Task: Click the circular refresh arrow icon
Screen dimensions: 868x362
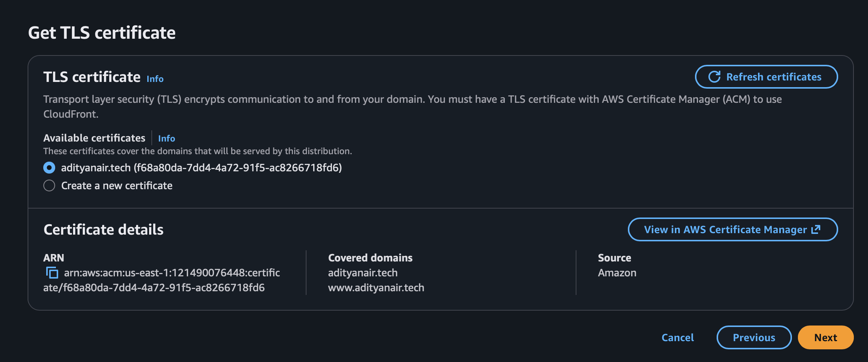Action: (x=714, y=77)
